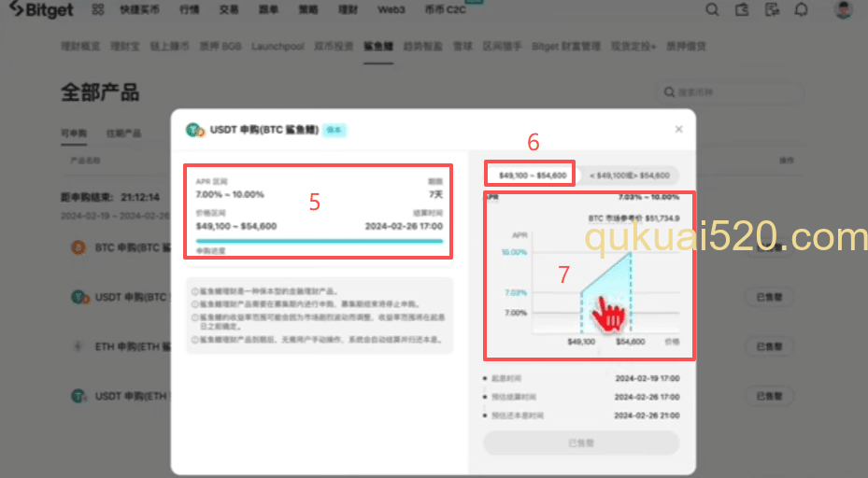
Task: Switch to the 双币投资 tab
Action: (334, 47)
